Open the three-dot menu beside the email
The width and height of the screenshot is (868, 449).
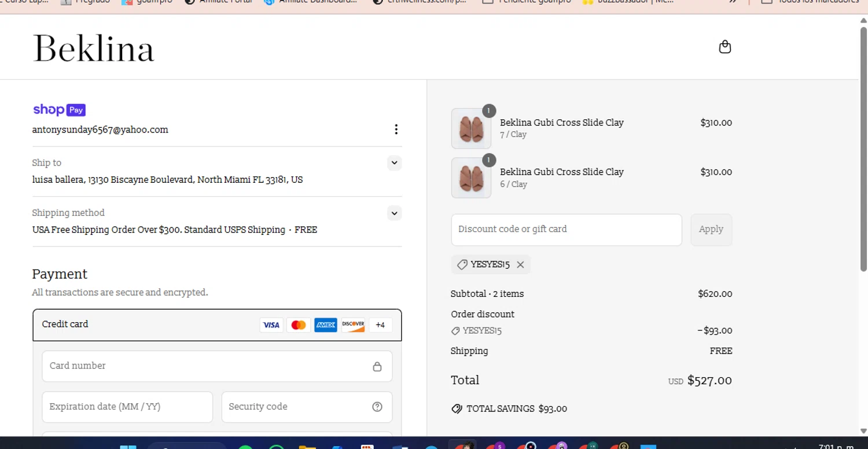[x=396, y=129]
